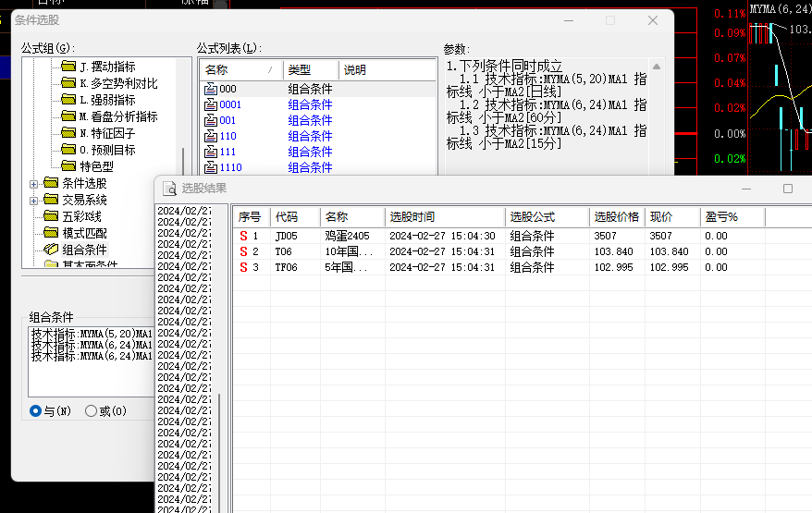Click the formula group tree scrollbar
This screenshot has width=812, height=513.
click(183, 162)
